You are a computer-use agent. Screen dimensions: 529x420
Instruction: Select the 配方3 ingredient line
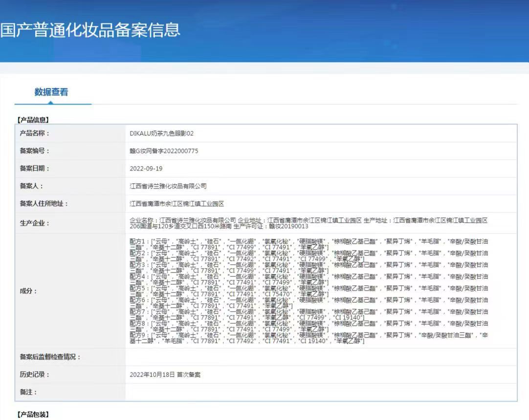click(309, 268)
